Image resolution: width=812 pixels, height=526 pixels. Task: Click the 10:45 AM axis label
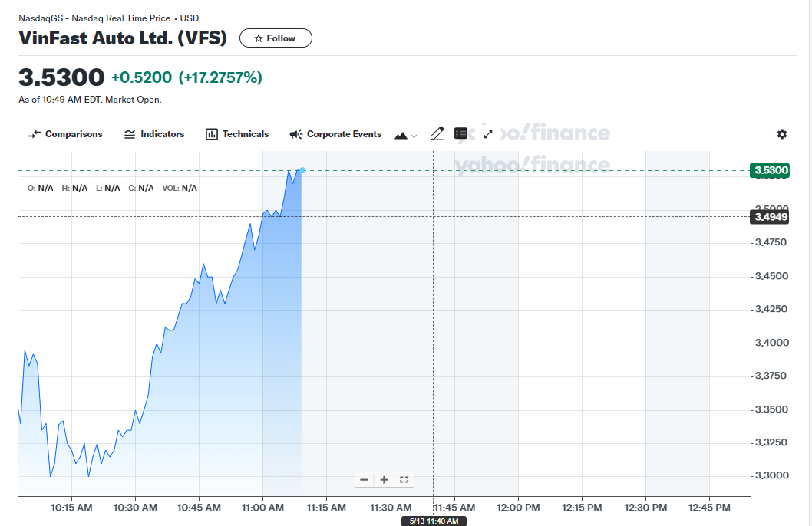click(199, 508)
